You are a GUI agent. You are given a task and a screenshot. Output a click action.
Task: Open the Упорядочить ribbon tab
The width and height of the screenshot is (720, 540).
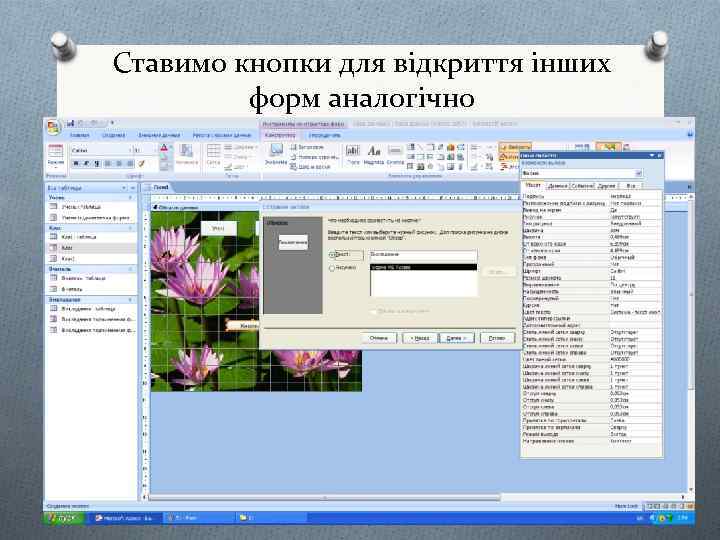click(x=324, y=135)
